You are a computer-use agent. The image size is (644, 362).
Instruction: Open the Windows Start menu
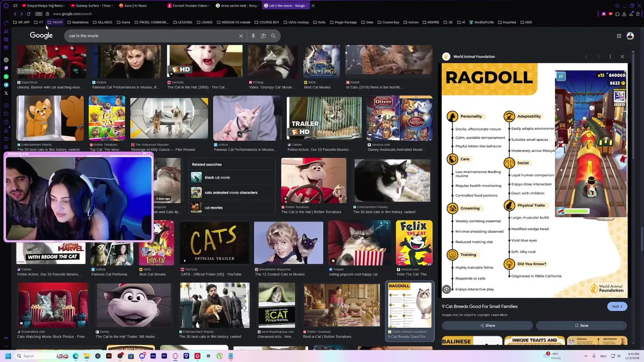8,356
